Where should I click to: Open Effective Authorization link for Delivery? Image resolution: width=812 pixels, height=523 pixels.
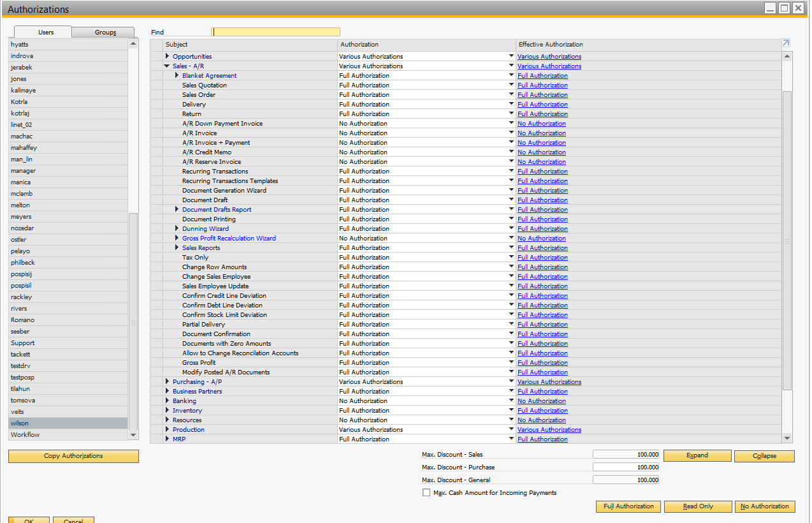(542, 104)
